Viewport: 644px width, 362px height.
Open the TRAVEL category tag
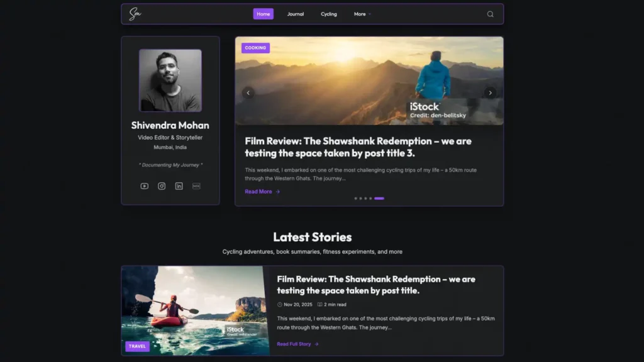[136, 346]
